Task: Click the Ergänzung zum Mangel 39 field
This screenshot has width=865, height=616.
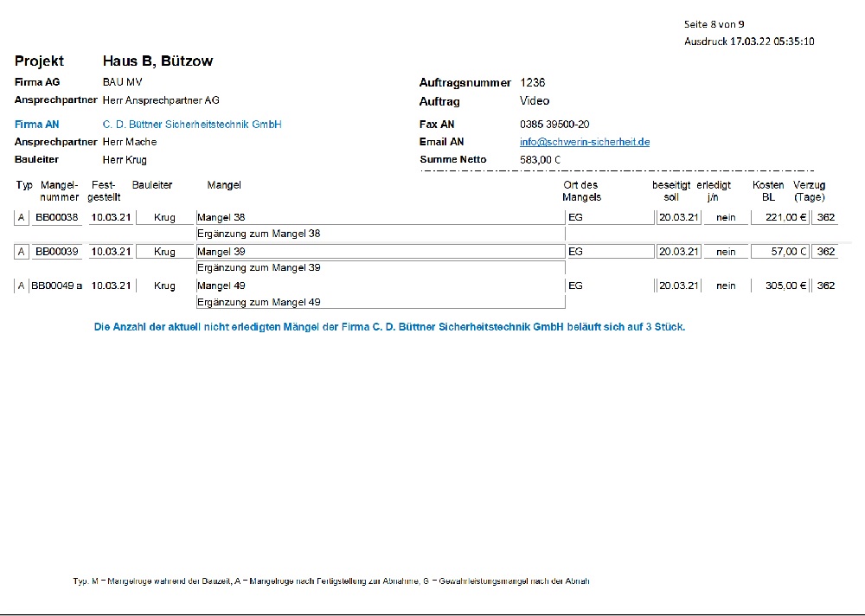Action: click(379, 268)
